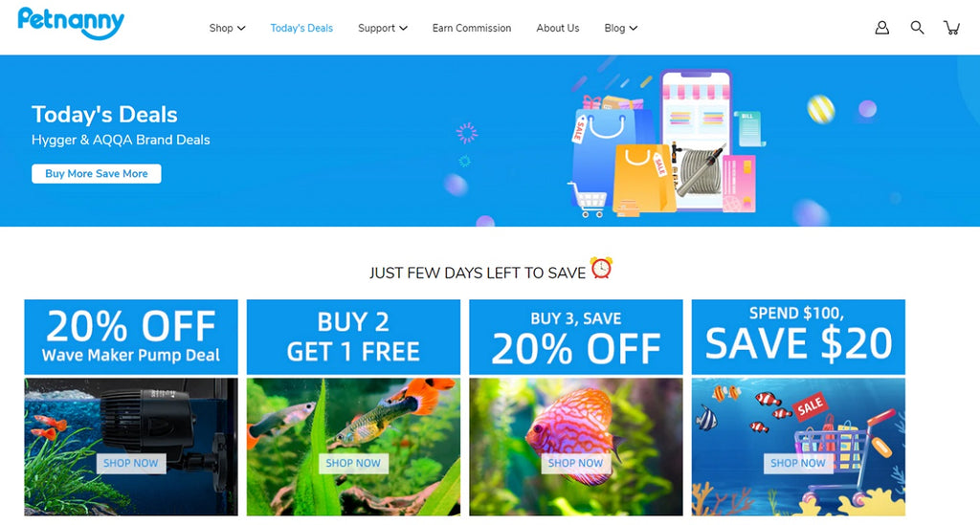Click Shop Now on Buy 2 Get 1 Free
This screenshot has height=525, width=980.
click(x=353, y=463)
